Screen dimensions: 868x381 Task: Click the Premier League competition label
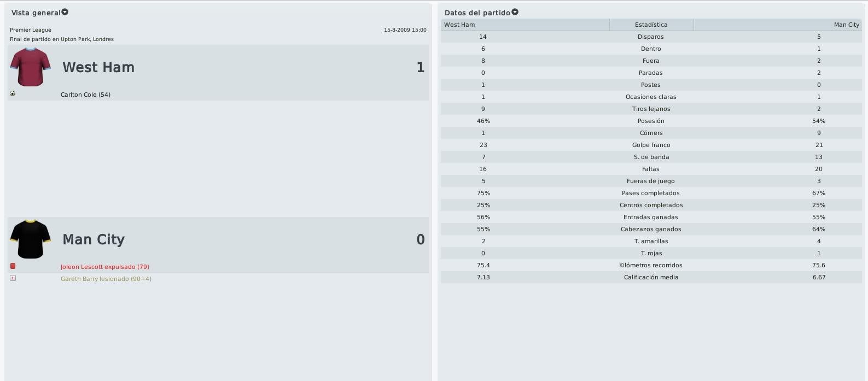[31, 30]
